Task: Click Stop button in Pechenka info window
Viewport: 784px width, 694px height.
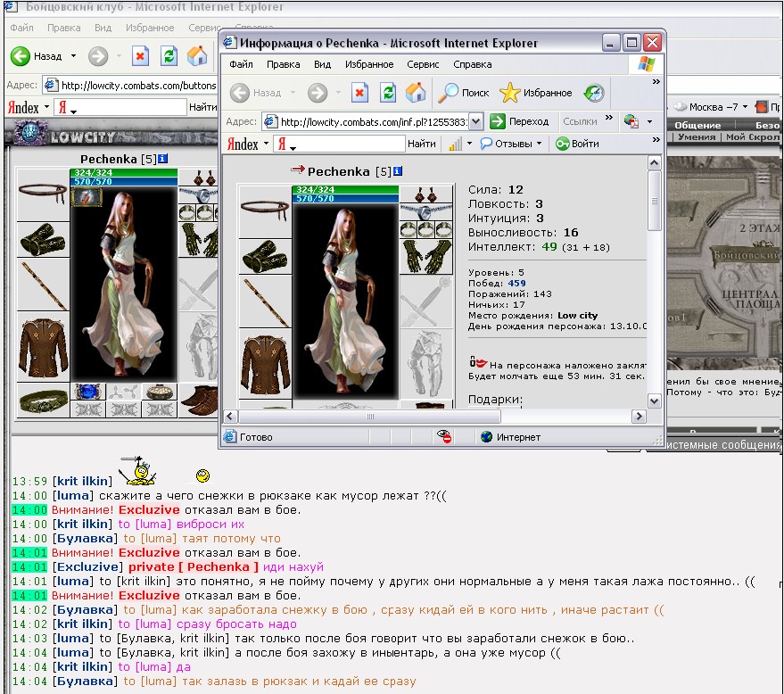Action: [359, 93]
